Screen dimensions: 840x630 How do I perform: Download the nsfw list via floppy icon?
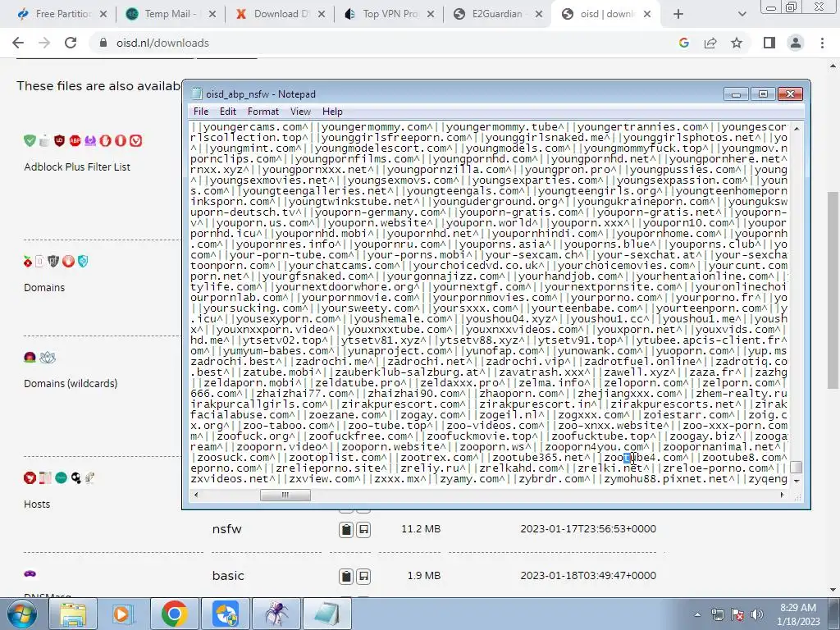coord(363,530)
